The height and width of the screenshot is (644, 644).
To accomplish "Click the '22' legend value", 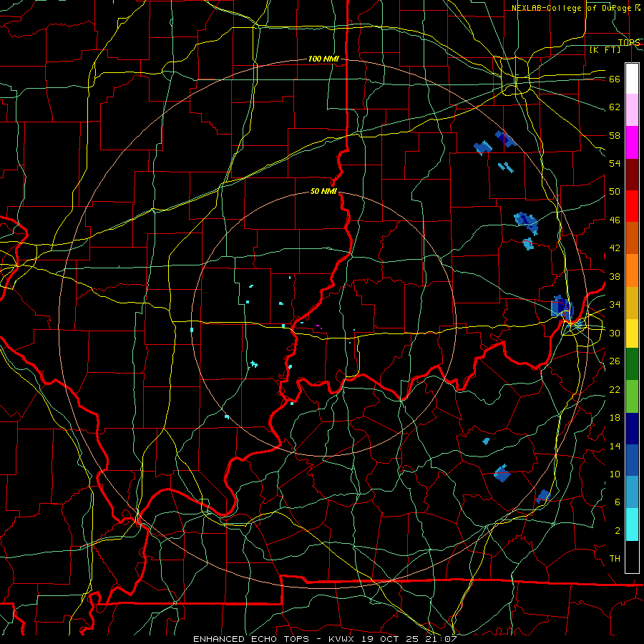I will click(615, 389).
